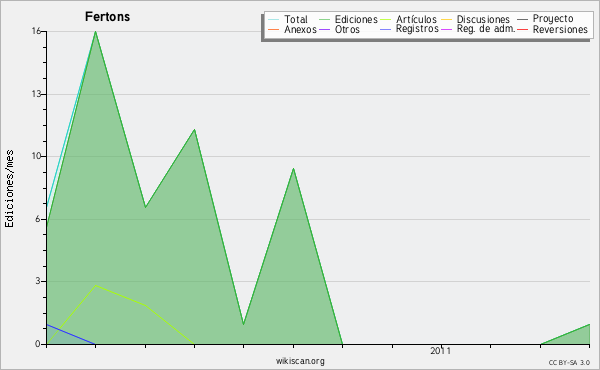Click the 10 y-axis label
The width and height of the screenshot is (600, 370).
pyautogui.click(x=36, y=156)
